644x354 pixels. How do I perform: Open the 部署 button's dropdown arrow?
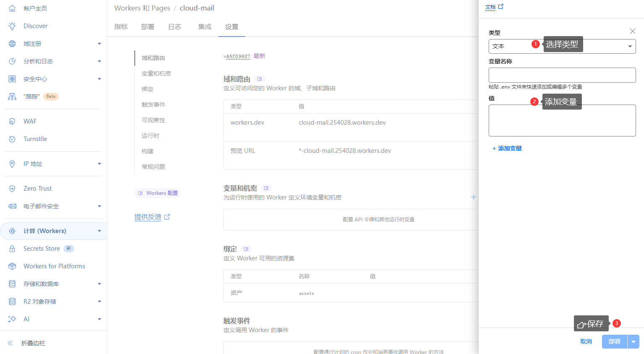click(x=633, y=341)
